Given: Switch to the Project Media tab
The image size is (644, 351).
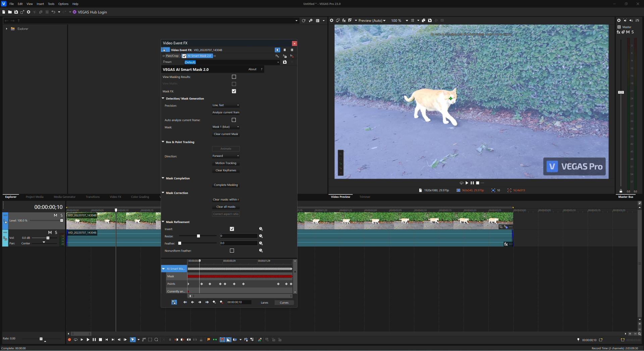Looking at the screenshot, I should [35, 197].
